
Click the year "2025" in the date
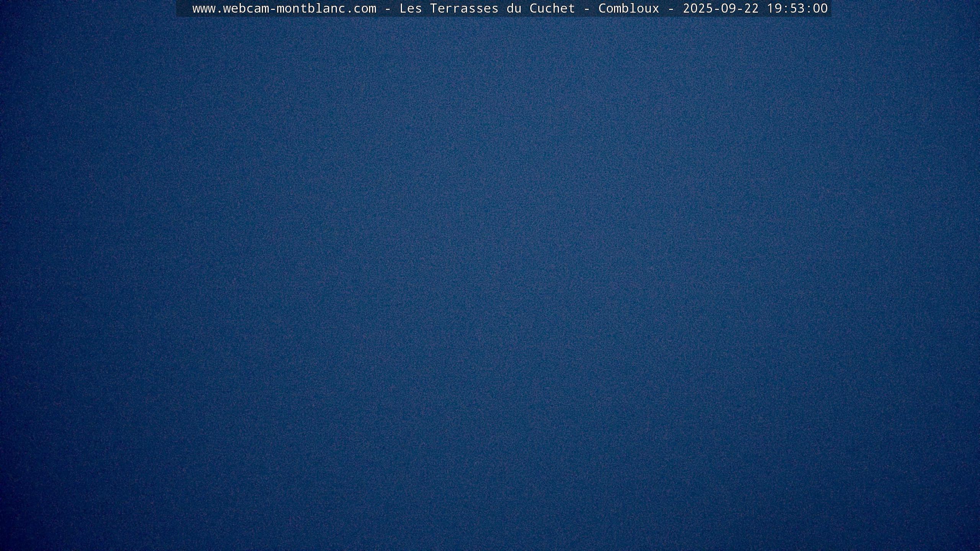pyautogui.click(x=698, y=8)
